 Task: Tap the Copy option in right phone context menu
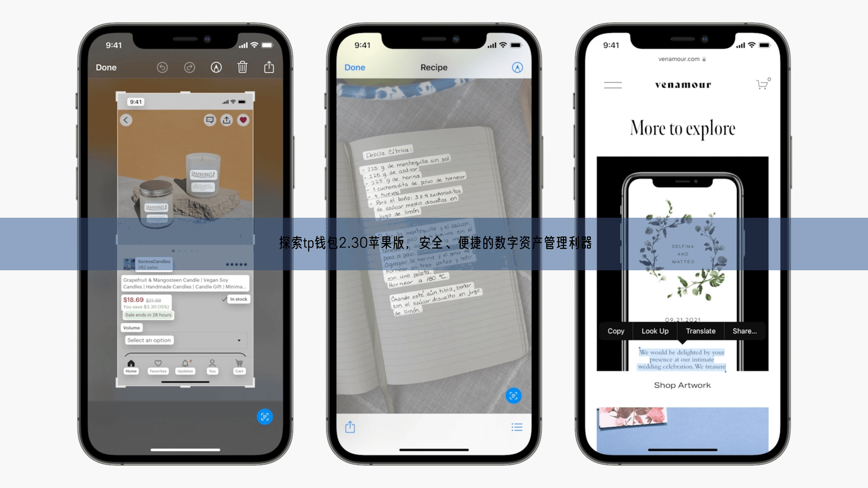[x=616, y=331]
